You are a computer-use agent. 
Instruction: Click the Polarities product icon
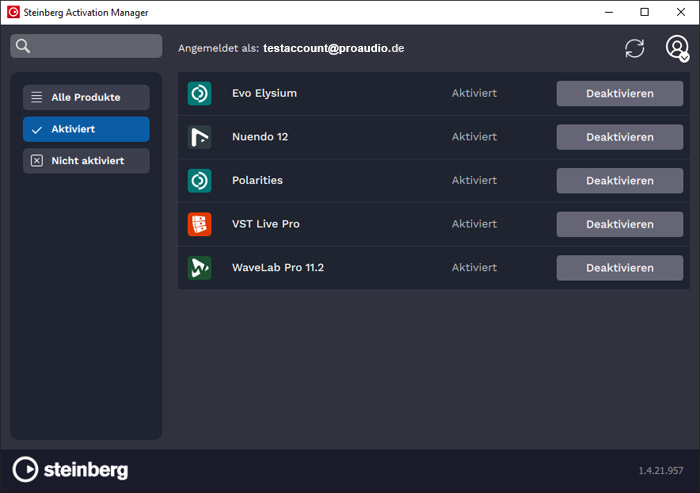point(199,181)
